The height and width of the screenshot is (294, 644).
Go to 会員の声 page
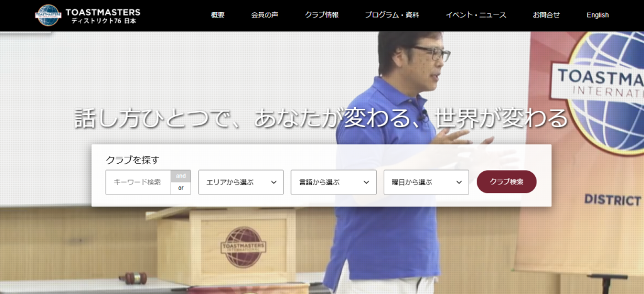(266, 15)
